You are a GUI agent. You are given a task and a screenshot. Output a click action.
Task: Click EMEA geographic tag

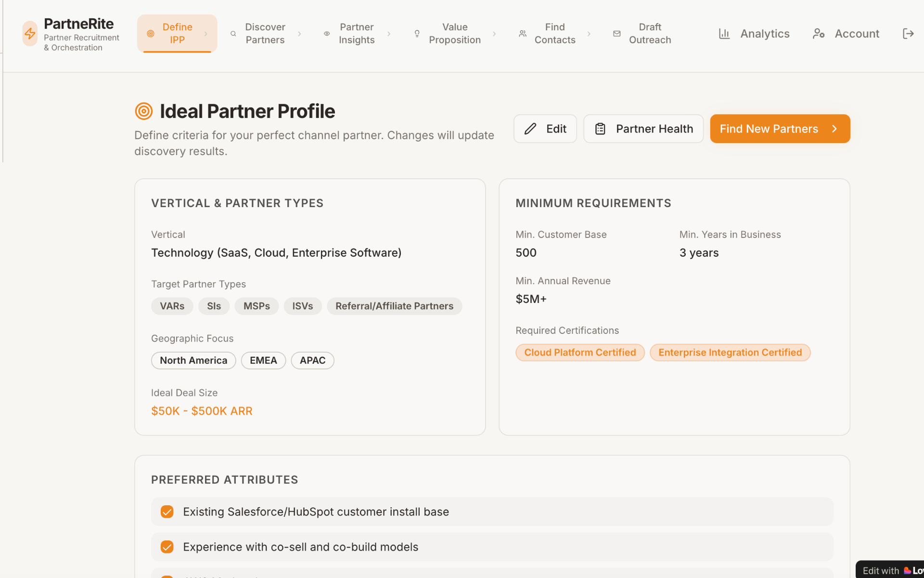[263, 360]
